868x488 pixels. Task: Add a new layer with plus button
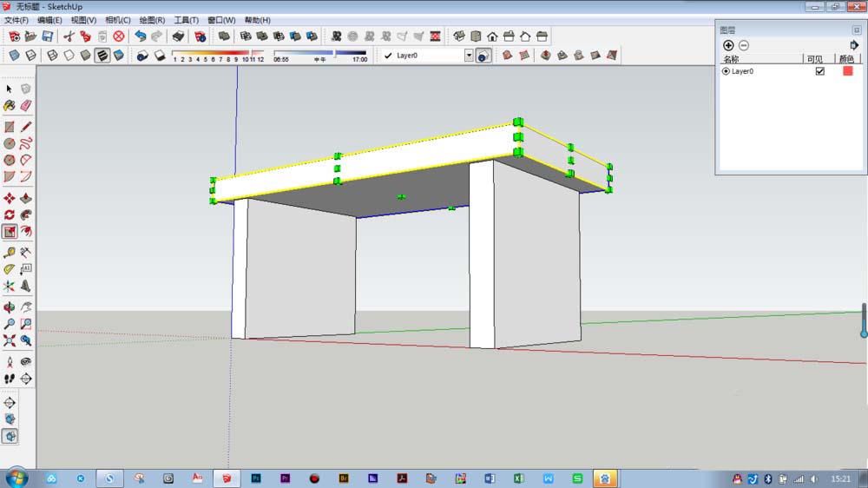point(728,45)
